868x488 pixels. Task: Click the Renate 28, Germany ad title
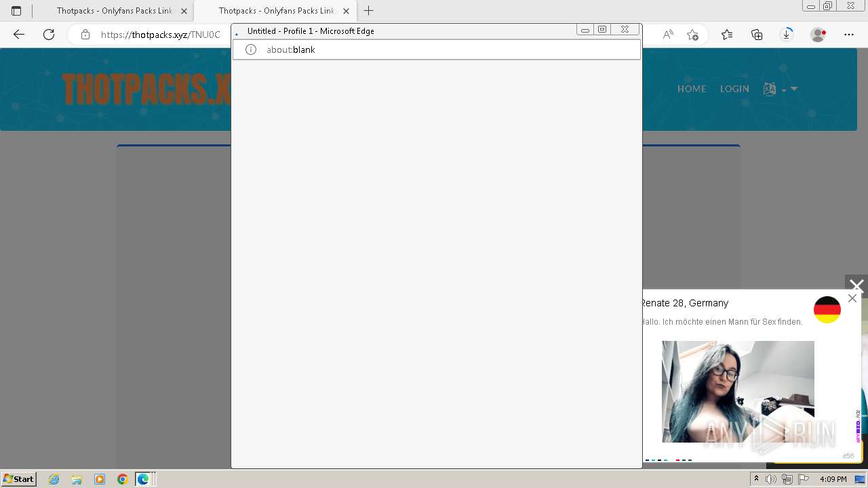click(685, 303)
